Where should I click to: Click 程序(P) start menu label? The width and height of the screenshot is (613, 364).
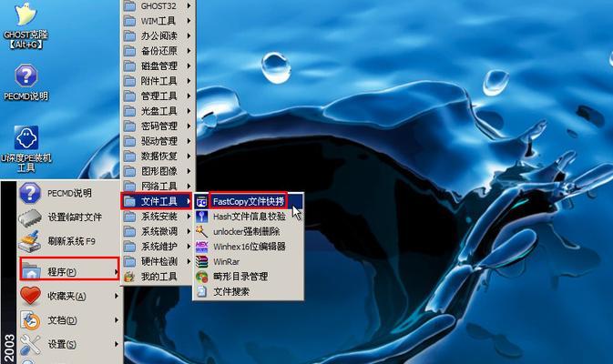pyautogui.click(x=62, y=271)
